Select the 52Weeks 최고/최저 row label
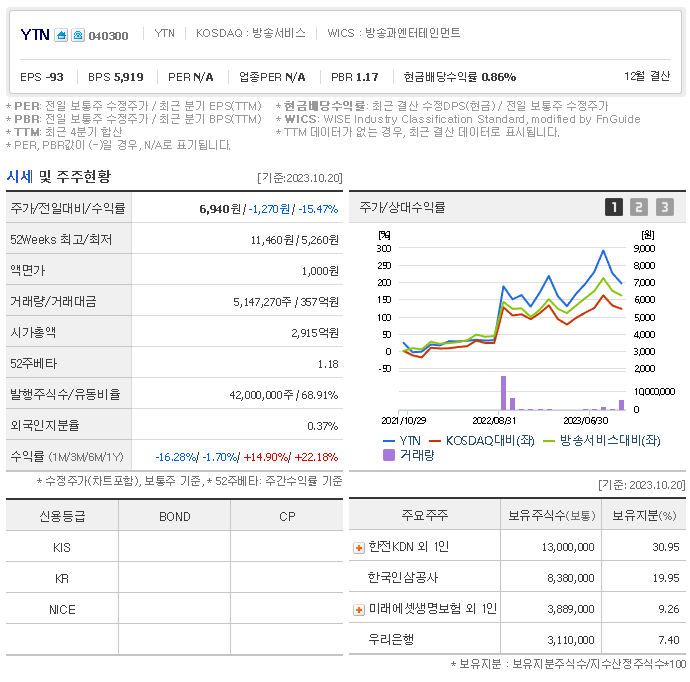The image size is (690, 682). click(61, 239)
